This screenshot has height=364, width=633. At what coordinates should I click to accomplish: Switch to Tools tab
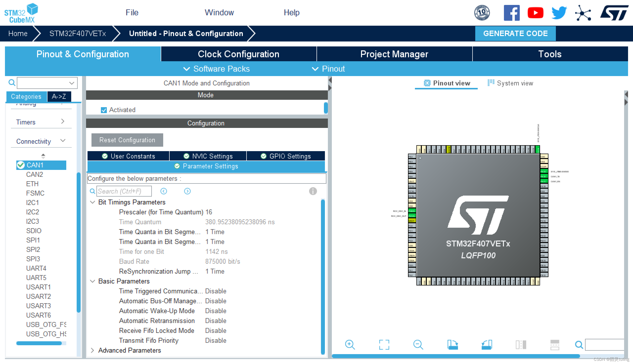(550, 54)
